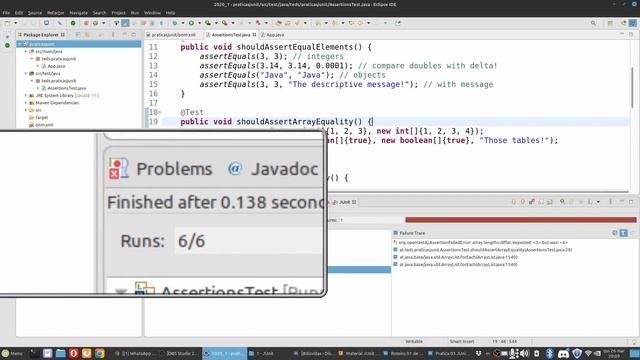Screen dimensions: 640x360
Task: Click the Next Failure arrow in JUnit view
Action: (514, 202)
